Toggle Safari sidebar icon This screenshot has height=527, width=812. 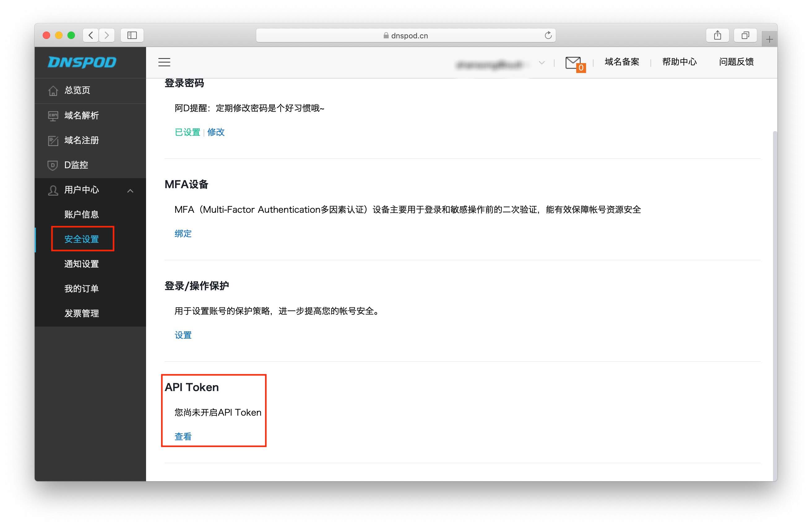tap(132, 36)
